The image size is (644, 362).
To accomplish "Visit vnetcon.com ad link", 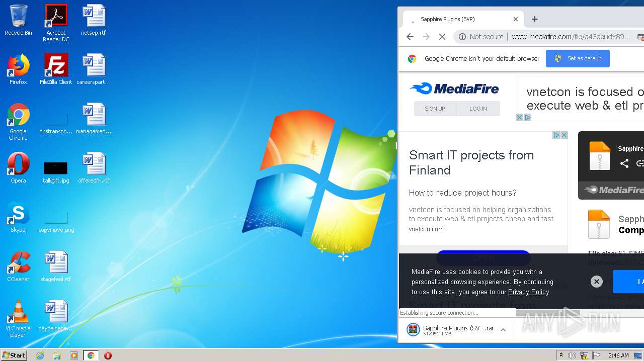I will coord(426,229).
